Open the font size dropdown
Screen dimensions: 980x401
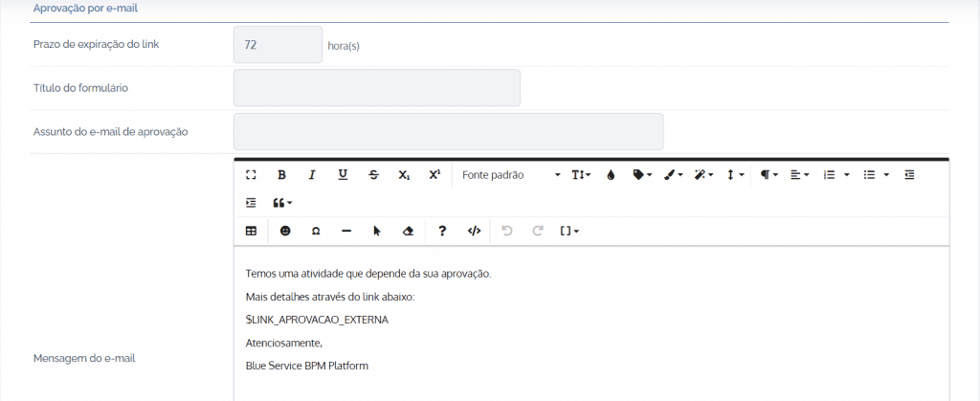(581, 175)
